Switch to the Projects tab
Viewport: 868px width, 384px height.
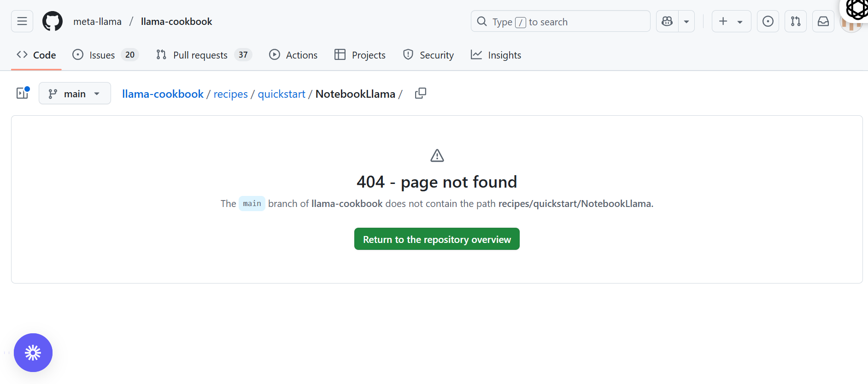click(360, 55)
